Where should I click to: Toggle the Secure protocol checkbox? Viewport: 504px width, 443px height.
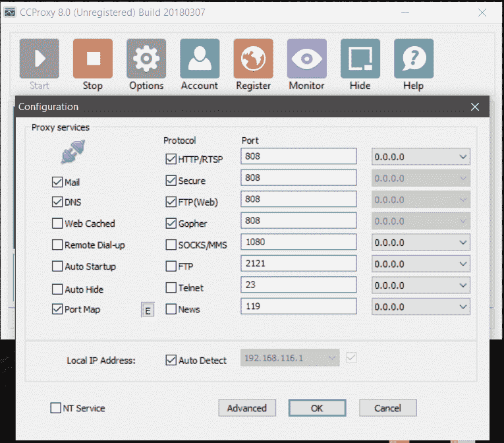pos(171,181)
